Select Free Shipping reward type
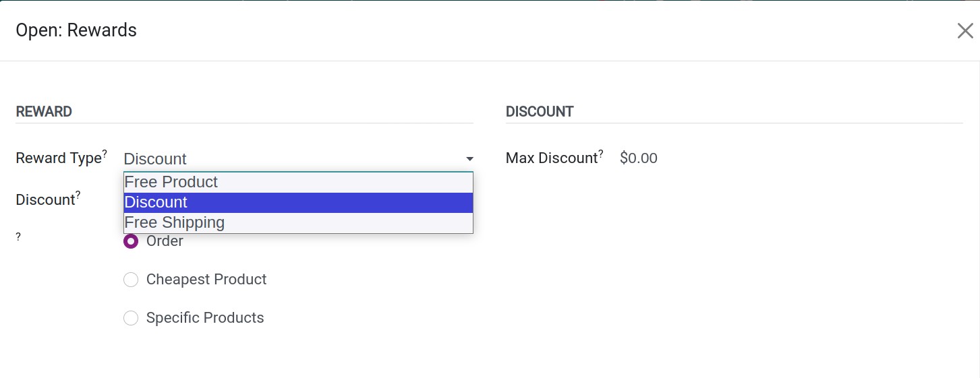980x378 pixels. [x=298, y=223]
